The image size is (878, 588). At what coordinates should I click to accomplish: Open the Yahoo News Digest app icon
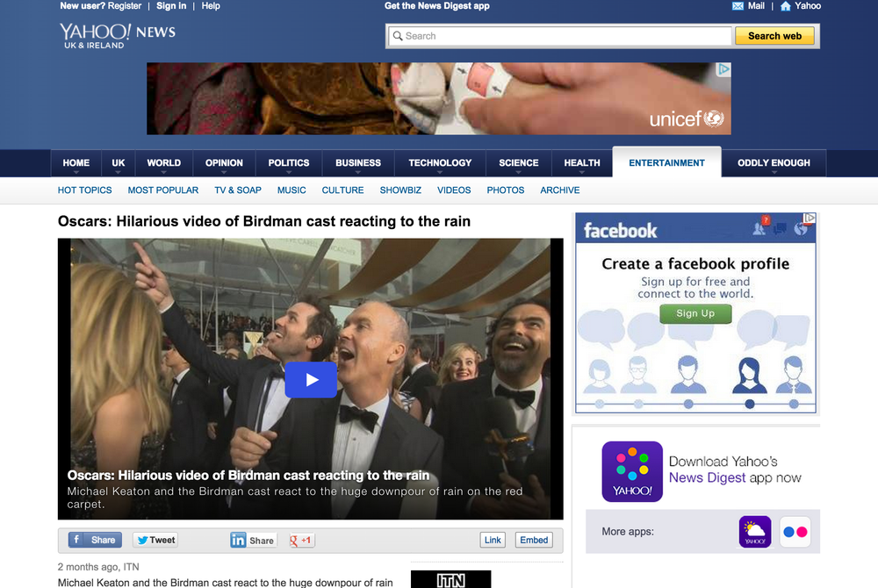(632, 471)
